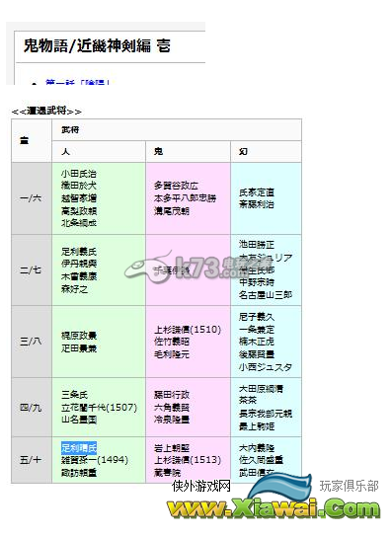Select the 幻 column header

click(x=243, y=151)
